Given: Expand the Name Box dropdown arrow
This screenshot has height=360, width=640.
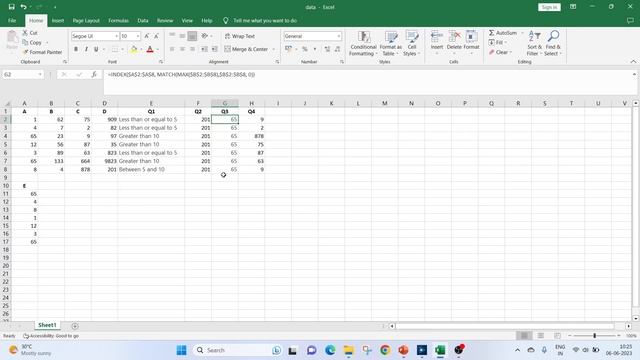Looking at the screenshot, I should pos(40,74).
